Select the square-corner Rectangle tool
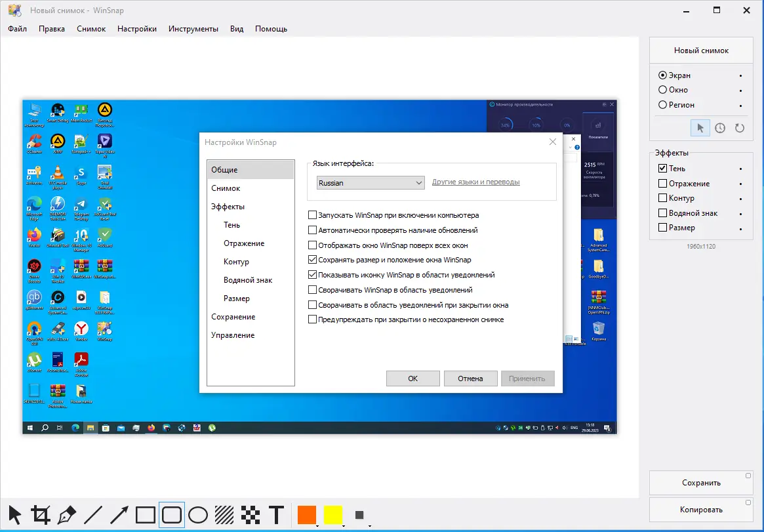The width and height of the screenshot is (764, 532). [146, 514]
